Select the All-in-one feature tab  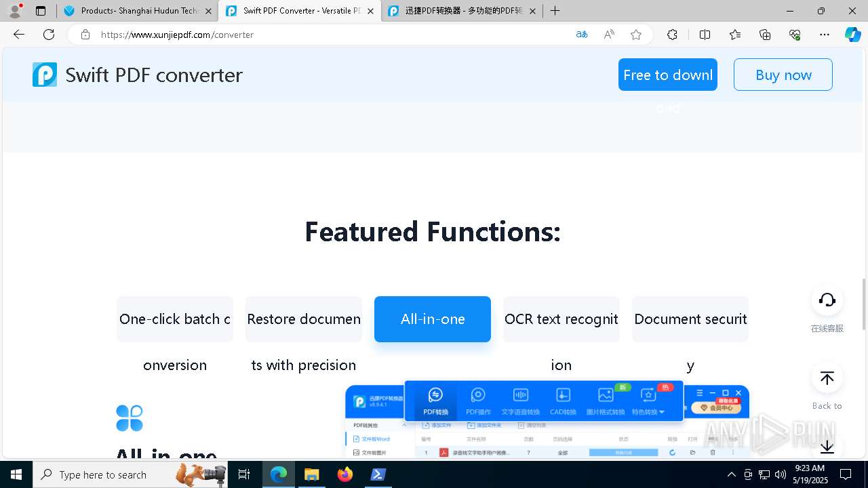(433, 319)
